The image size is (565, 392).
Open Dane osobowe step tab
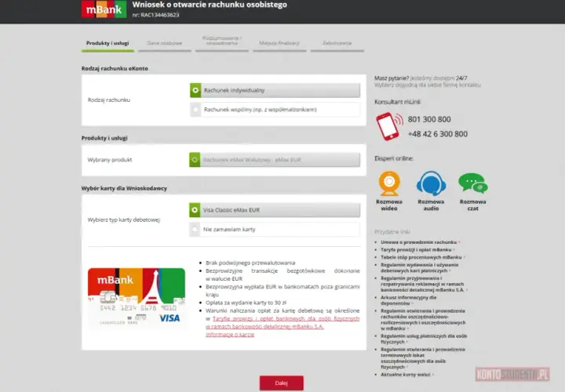[x=164, y=44]
